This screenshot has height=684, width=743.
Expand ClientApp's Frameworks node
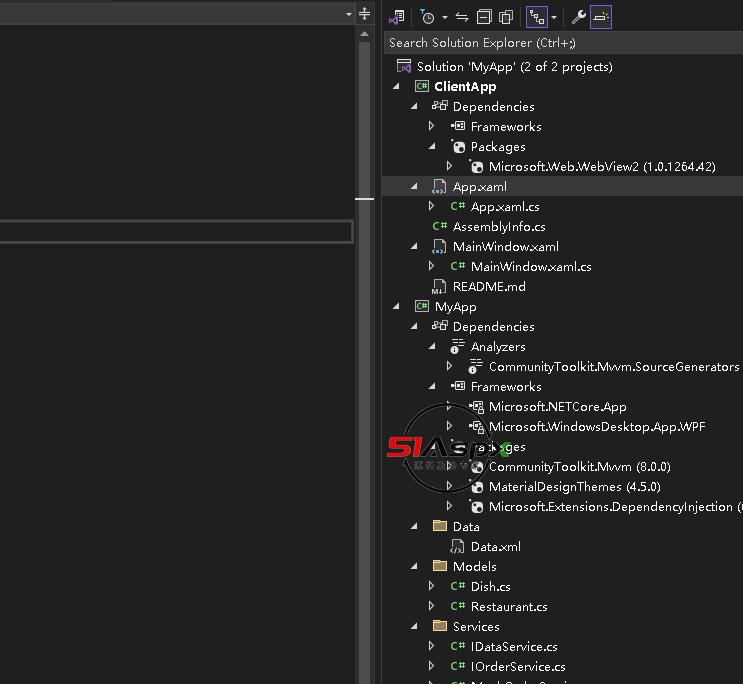(432, 126)
